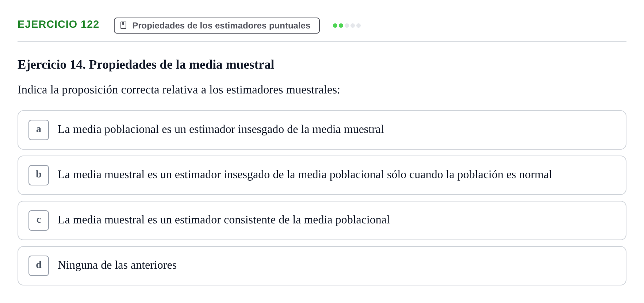The height and width of the screenshot is (303, 644).
Task: Click the question text Indica la proposición correcta
Action: click(179, 90)
